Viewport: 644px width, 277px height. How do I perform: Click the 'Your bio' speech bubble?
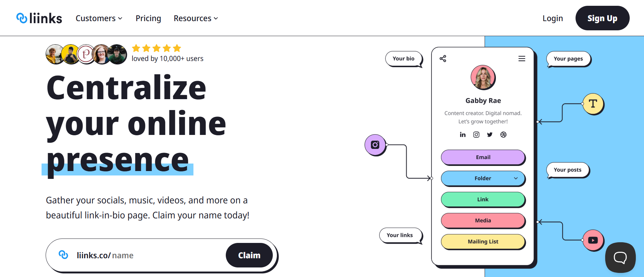pyautogui.click(x=404, y=59)
